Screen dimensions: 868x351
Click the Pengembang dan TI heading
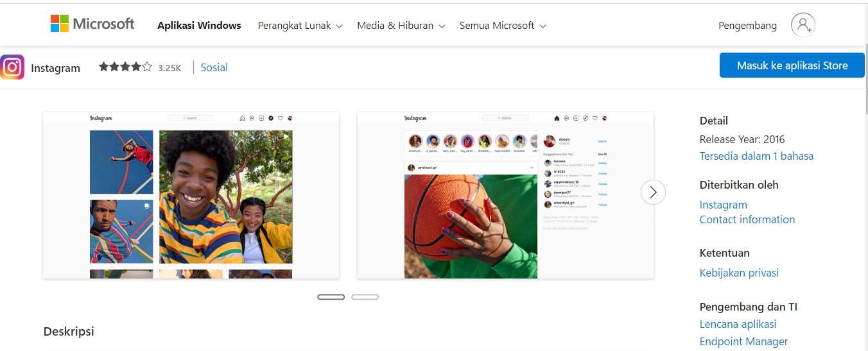pyautogui.click(x=749, y=307)
